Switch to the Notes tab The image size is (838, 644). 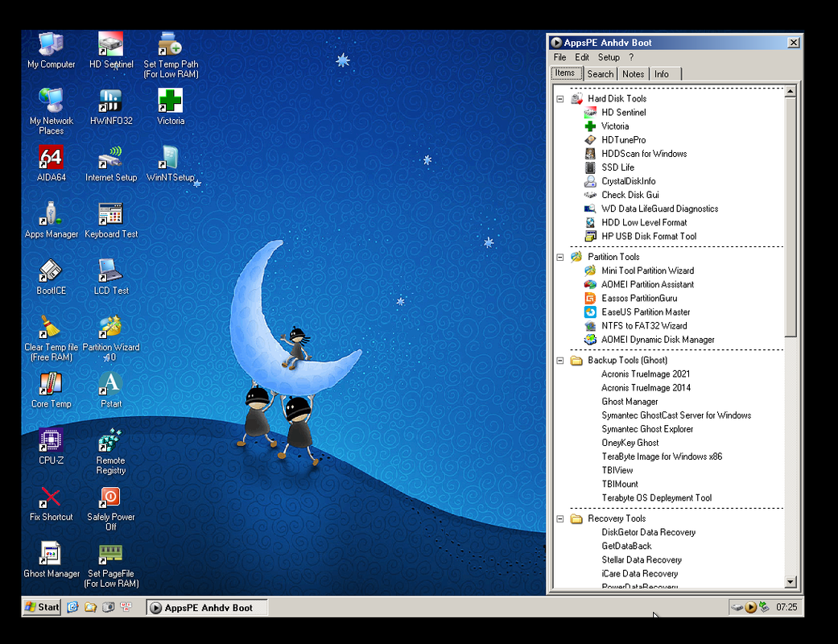[634, 74]
